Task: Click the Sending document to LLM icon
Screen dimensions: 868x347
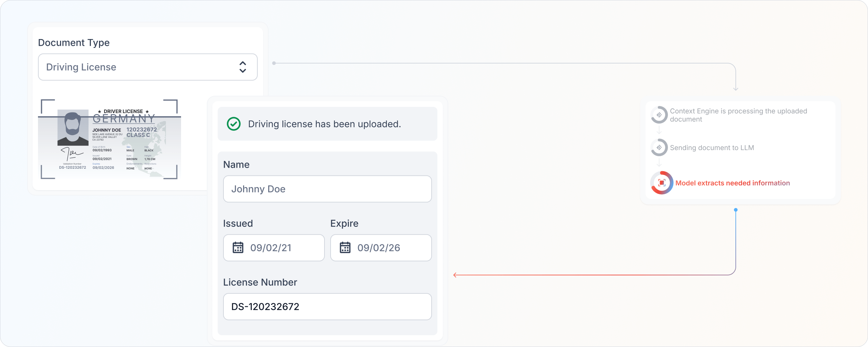Action: (659, 147)
